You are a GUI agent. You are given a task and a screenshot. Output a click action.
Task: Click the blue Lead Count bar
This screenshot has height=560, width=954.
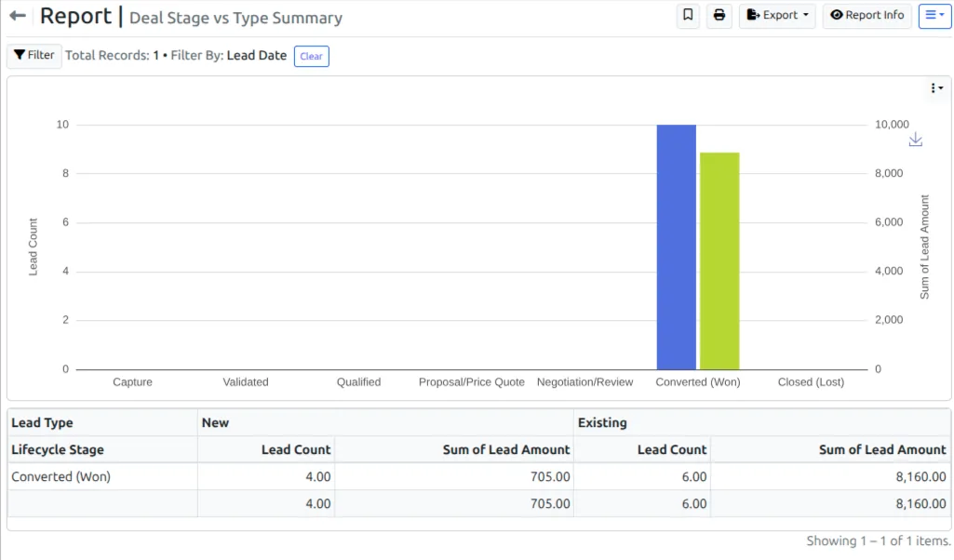(676, 247)
